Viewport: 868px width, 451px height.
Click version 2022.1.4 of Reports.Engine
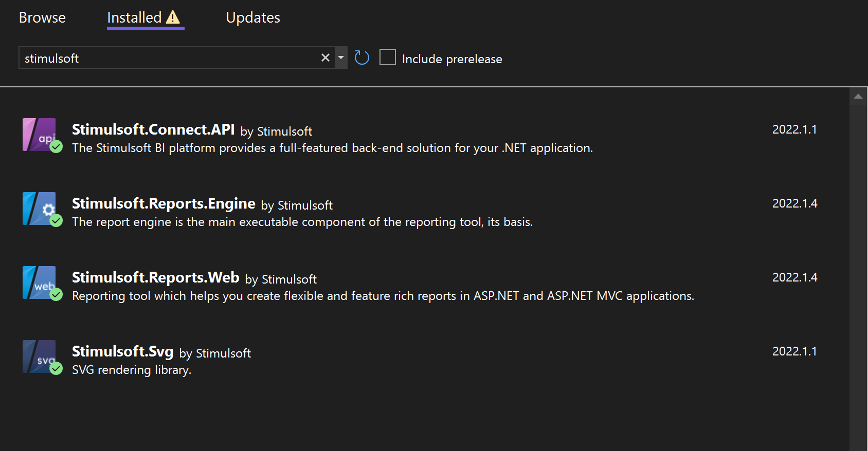tap(794, 203)
